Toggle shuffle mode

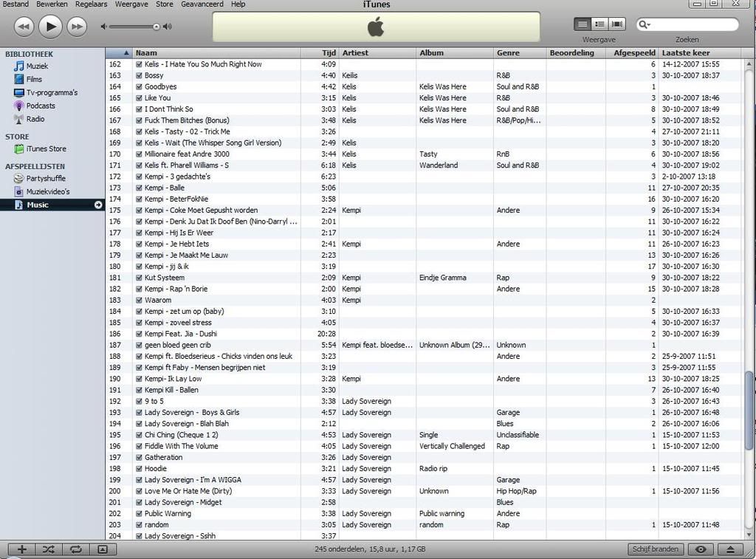(48, 549)
